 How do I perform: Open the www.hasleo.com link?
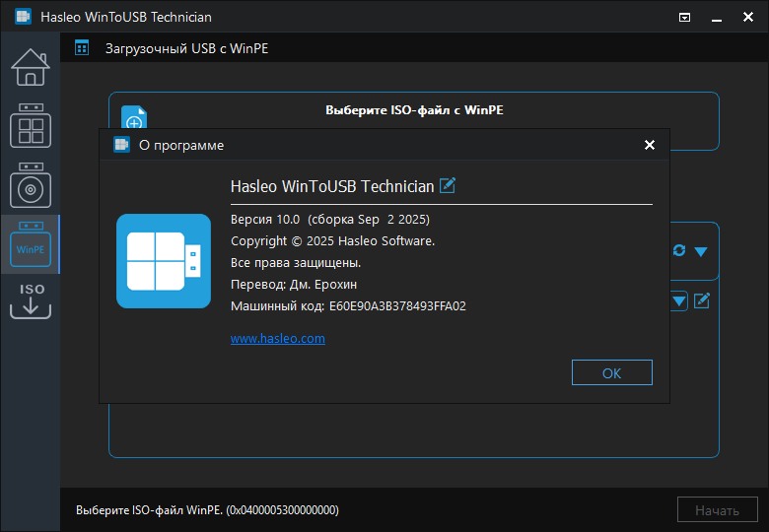(278, 339)
